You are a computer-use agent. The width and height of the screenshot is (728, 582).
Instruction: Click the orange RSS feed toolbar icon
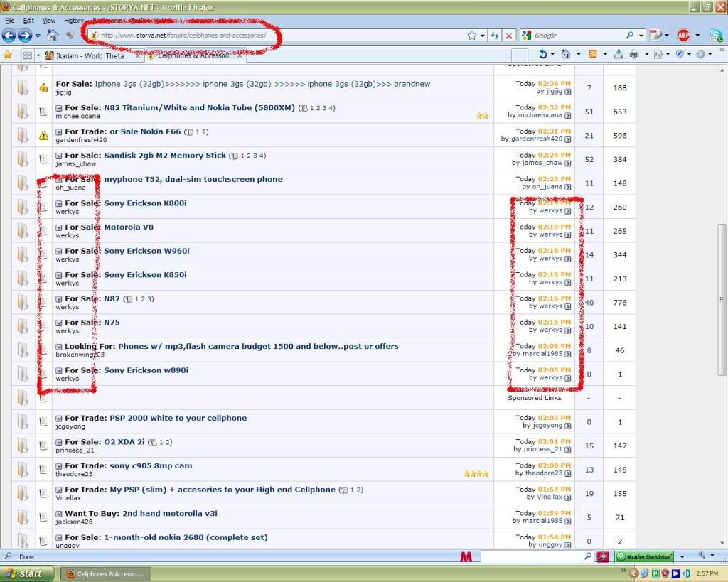(x=592, y=54)
